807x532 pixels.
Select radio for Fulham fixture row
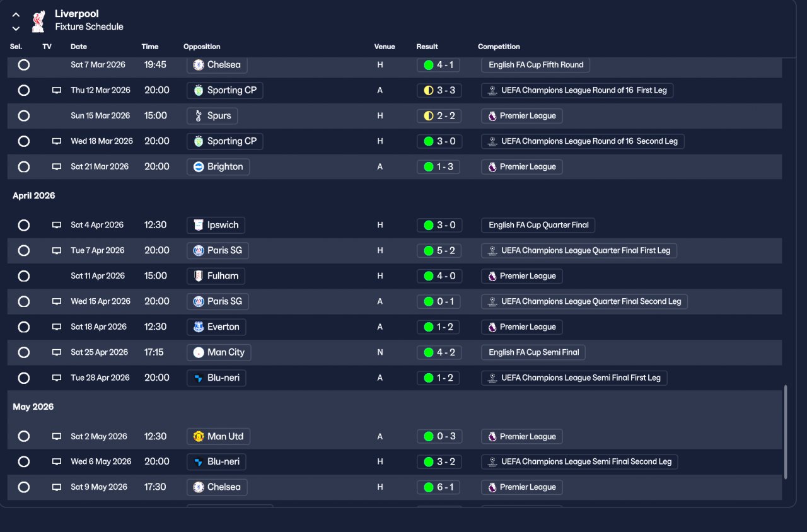point(24,276)
